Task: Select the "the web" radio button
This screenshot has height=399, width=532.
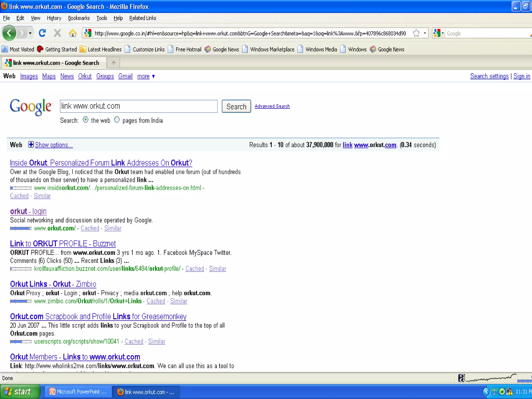Action: 85,120
